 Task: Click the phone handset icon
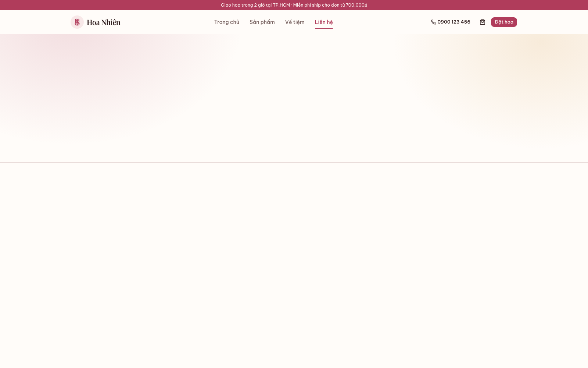click(x=434, y=22)
